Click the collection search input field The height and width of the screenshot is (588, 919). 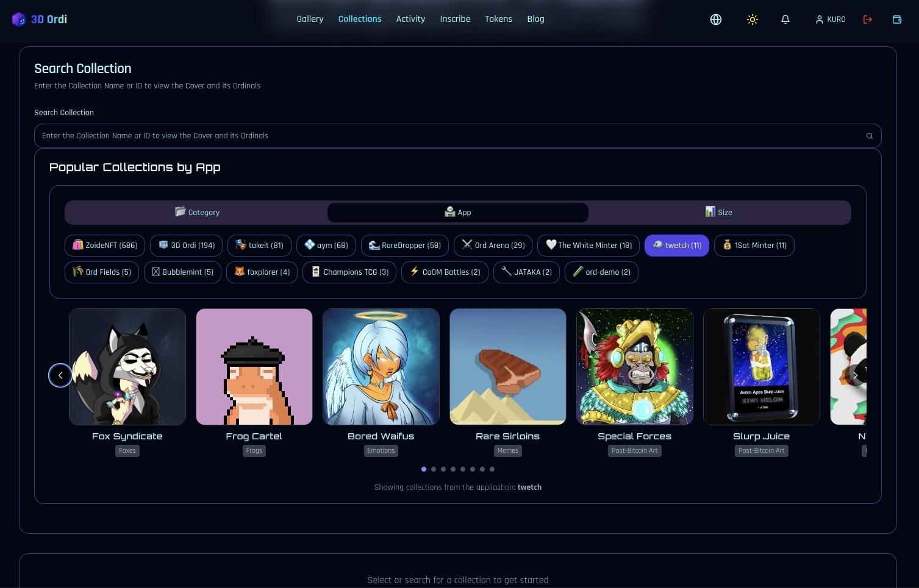tap(457, 136)
